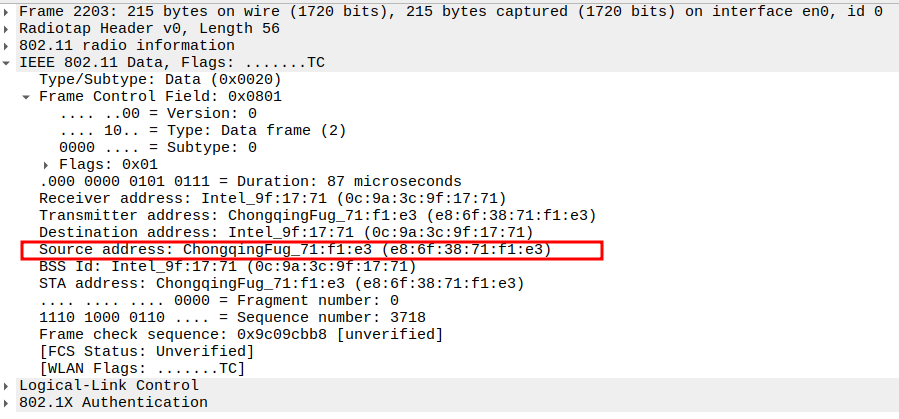Collapse the IEEE 802.11 Data section
899x419 pixels.
pos(8,63)
